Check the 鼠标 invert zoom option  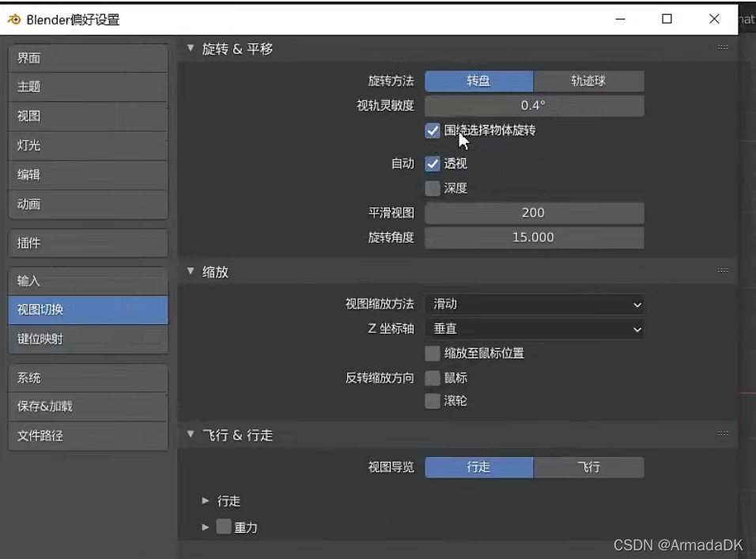point(433,378)
